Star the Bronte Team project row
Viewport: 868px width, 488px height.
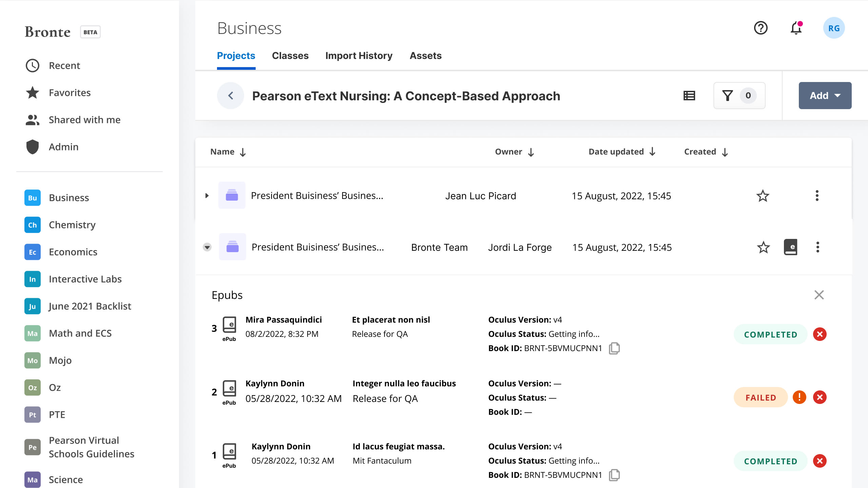click(763, 247)
